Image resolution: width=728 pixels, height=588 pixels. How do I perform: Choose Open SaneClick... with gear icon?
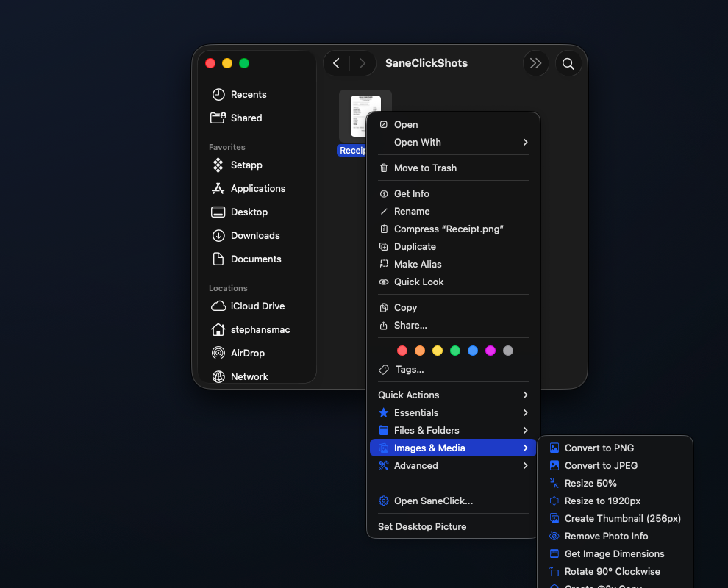453,501
